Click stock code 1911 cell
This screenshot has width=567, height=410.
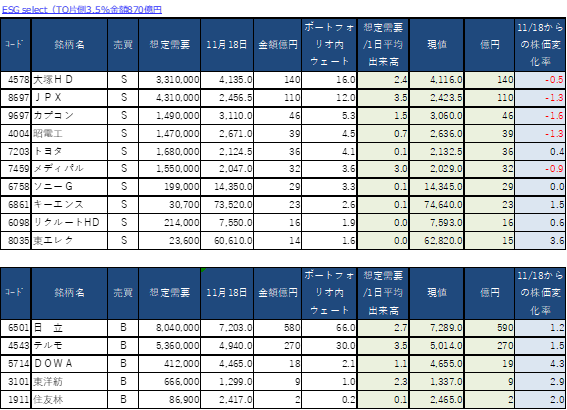point(16,400)
